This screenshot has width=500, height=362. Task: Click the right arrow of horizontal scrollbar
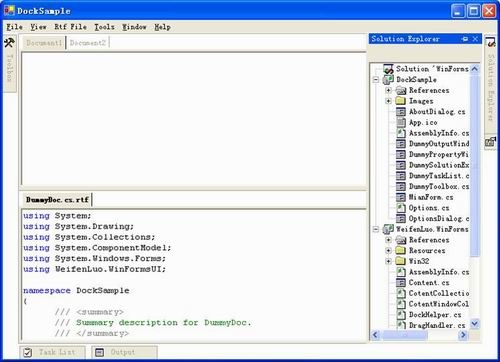click(463, 335)
